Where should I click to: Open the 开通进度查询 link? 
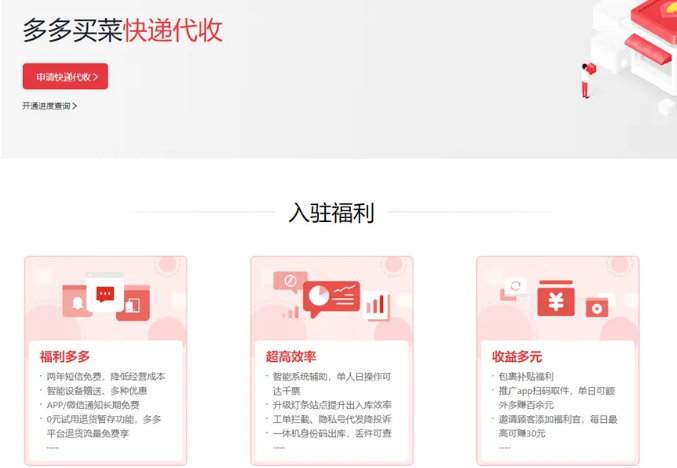pyautogui.click(x=49, y=105)
